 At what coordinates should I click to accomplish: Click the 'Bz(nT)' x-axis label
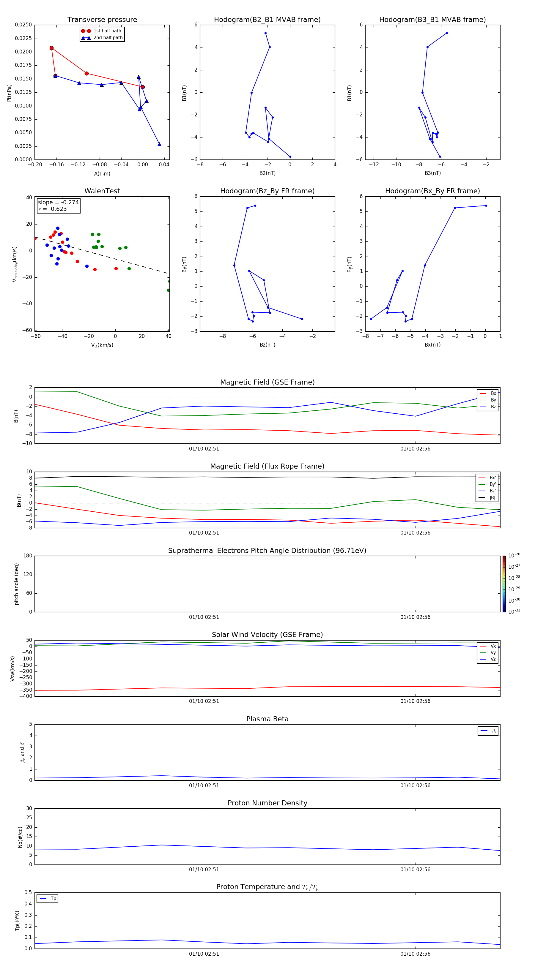[x=267, y=345]
